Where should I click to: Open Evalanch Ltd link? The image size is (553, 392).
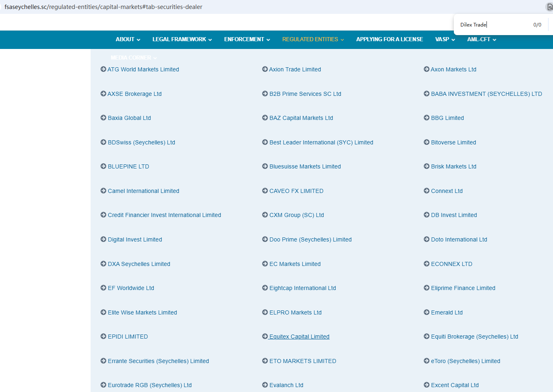[286, 385]
